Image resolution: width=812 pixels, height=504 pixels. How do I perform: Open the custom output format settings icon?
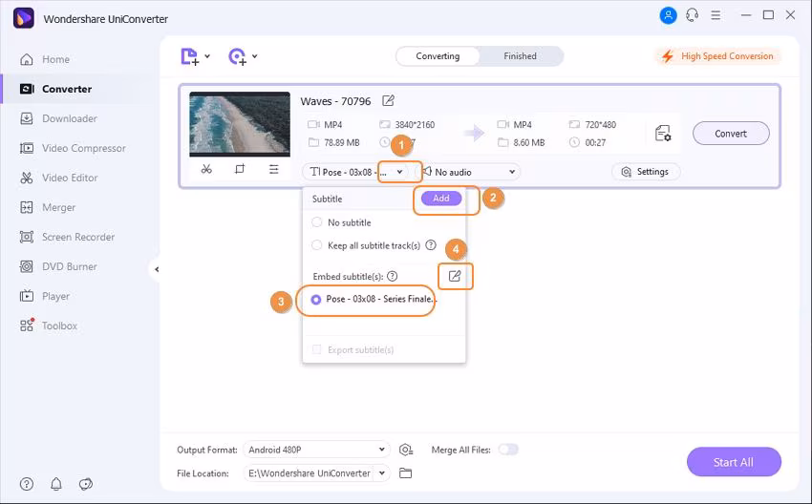406,450
